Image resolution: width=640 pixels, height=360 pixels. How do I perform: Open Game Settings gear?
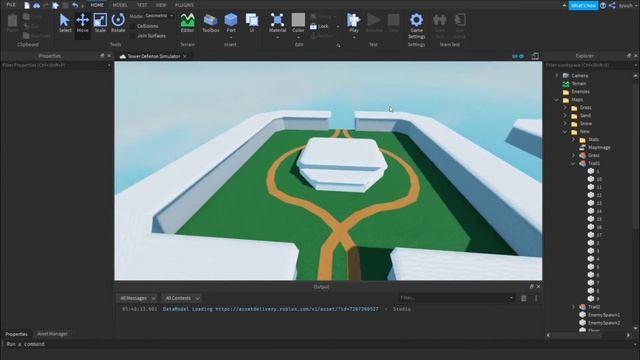416,25
